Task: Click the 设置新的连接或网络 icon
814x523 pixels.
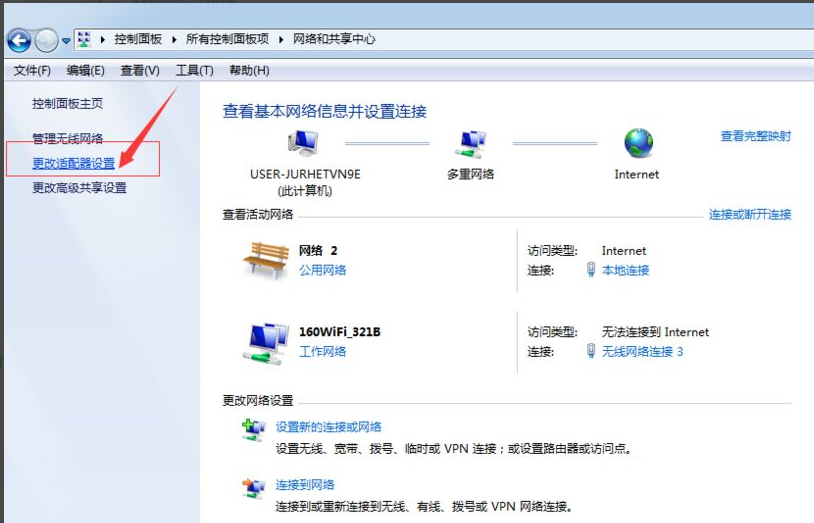Action: pyautogui.click(x=254, y=431)
